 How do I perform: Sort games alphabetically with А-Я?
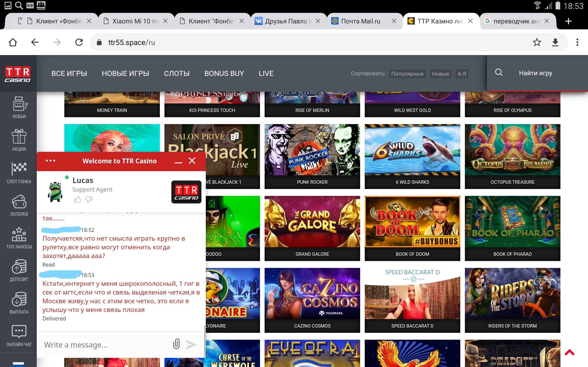(462, 74)
